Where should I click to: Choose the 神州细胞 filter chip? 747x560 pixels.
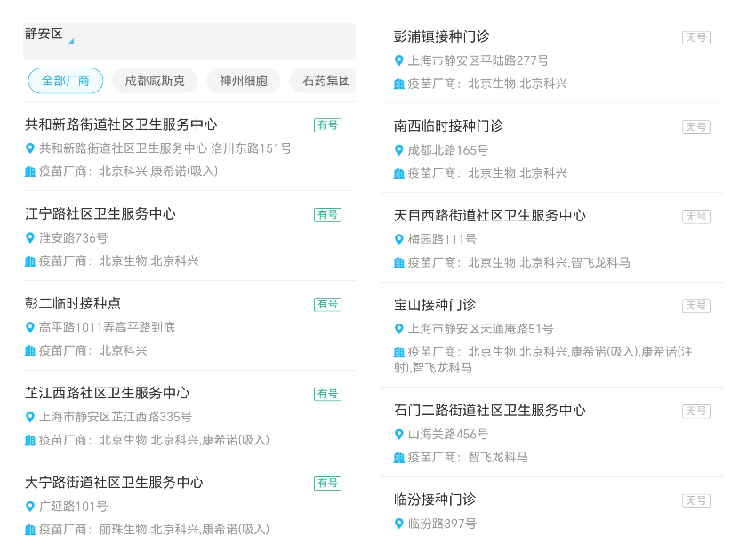(x=244, y=81)
